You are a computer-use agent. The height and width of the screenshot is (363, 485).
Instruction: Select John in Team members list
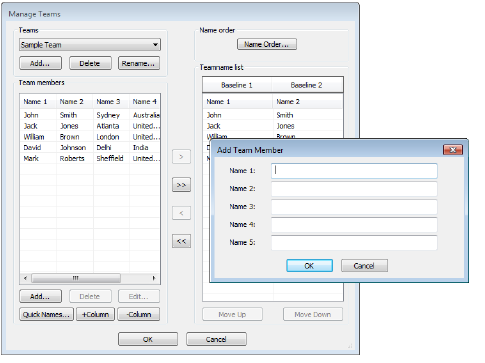[31, 115]
